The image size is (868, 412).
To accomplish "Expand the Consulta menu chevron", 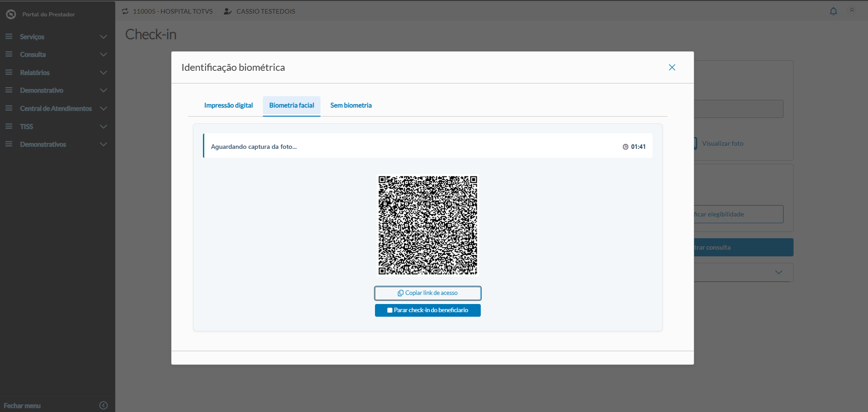I will (x=104, y=54).
